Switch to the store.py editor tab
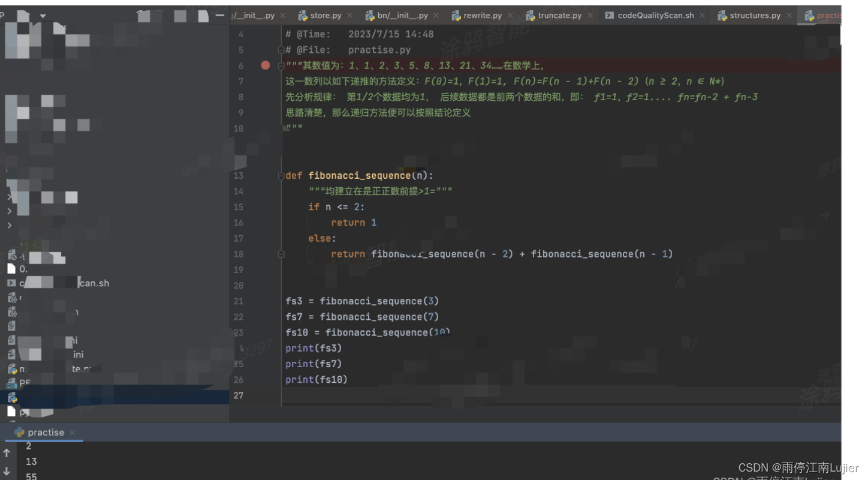This screenshot has width=868, height=480. pyautogui.click(x=325, y=16)
